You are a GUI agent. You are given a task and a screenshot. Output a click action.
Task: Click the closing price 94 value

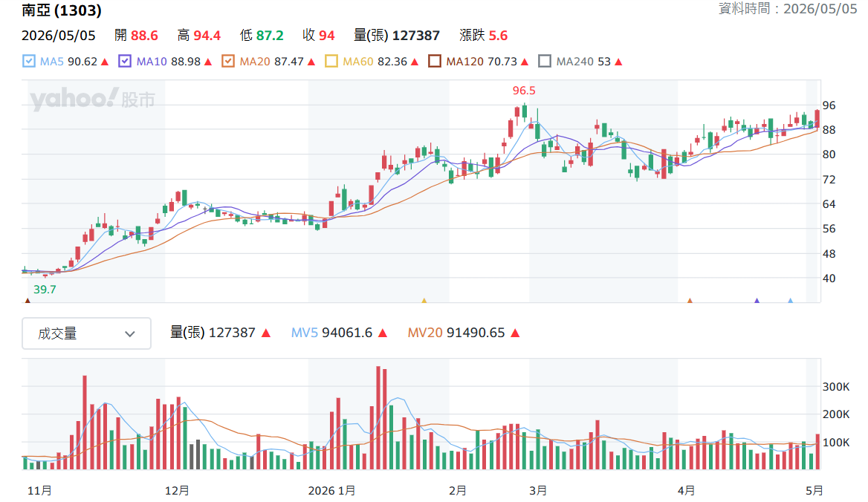326,36
